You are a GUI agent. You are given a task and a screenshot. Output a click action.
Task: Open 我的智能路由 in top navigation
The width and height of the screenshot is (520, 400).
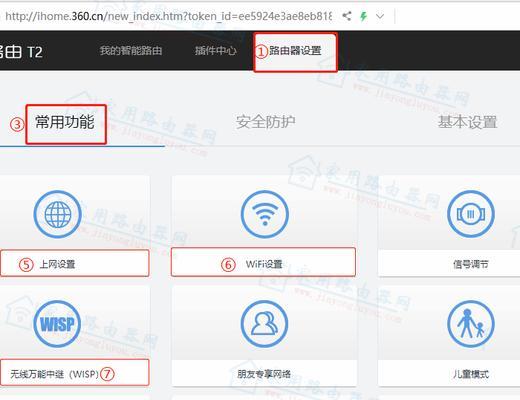(x=131, y=51)
